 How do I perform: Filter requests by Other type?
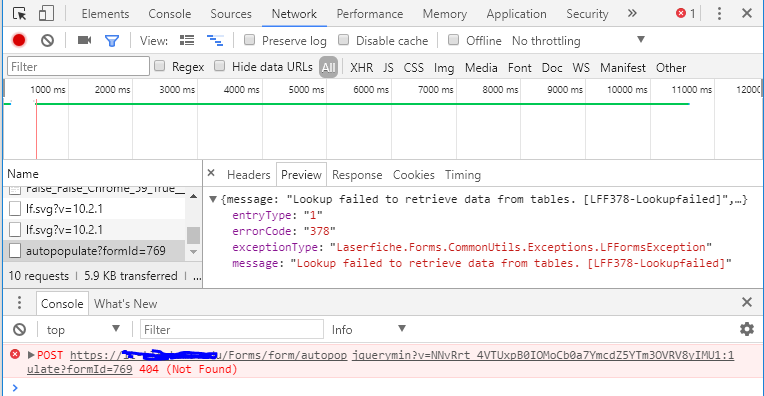[671, 68]
